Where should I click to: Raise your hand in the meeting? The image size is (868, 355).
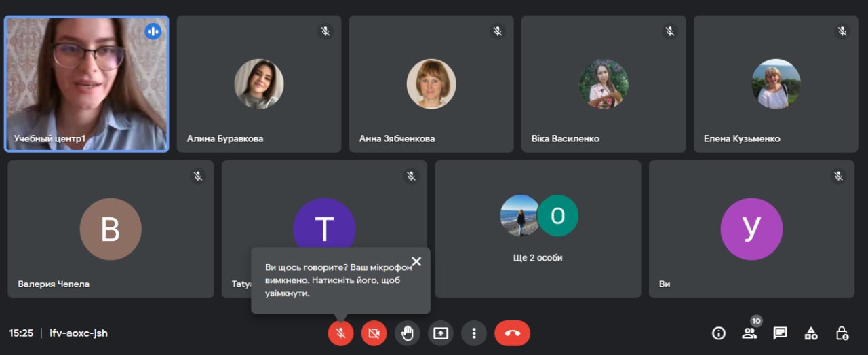(408, 333)
